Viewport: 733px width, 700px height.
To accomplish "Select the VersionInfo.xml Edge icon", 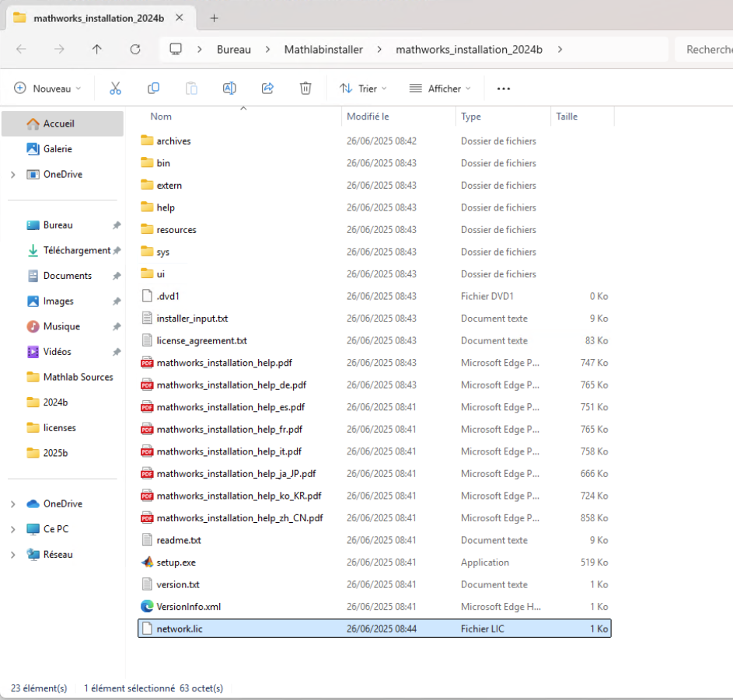I will pos(147,607).
